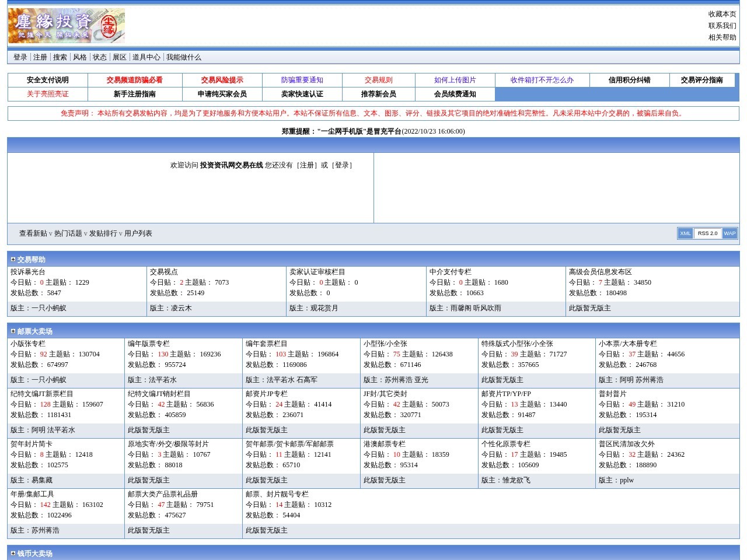Open the 卖家认证审核栏目 board
This screenshot has width=747, height=560.
pos(317,272)
